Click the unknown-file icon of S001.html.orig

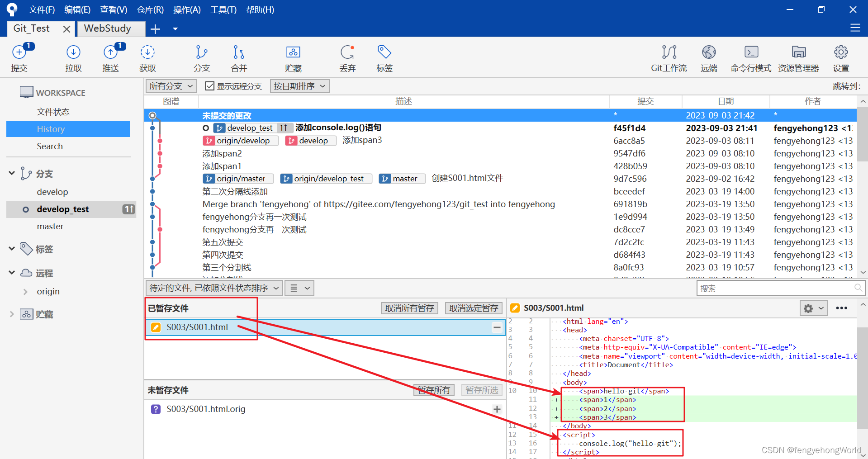[x=156, y=409]
